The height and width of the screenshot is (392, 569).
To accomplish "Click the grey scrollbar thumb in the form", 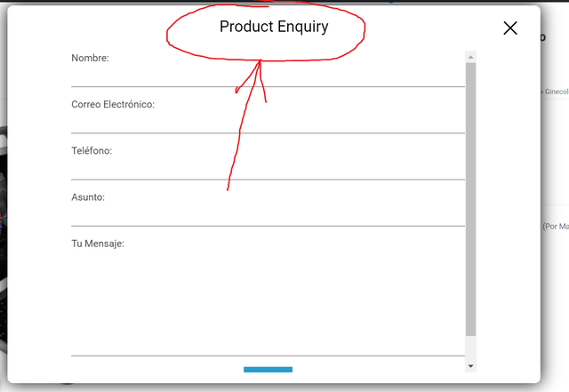I will [x=470, y=199].
